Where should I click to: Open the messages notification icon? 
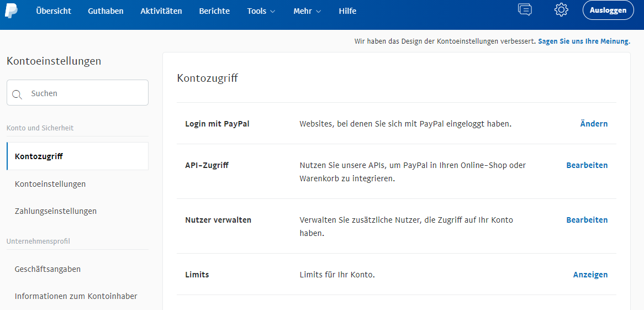(x=525, y=10)
